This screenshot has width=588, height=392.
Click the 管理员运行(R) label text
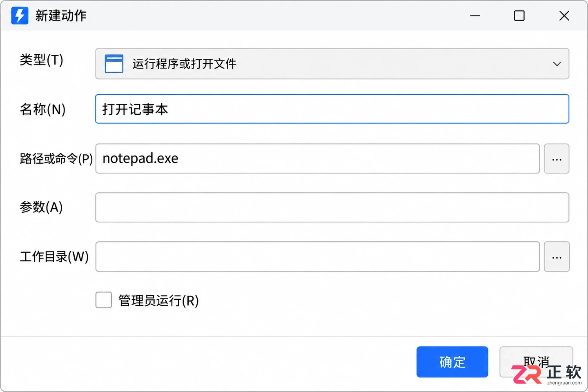point(158,301)
